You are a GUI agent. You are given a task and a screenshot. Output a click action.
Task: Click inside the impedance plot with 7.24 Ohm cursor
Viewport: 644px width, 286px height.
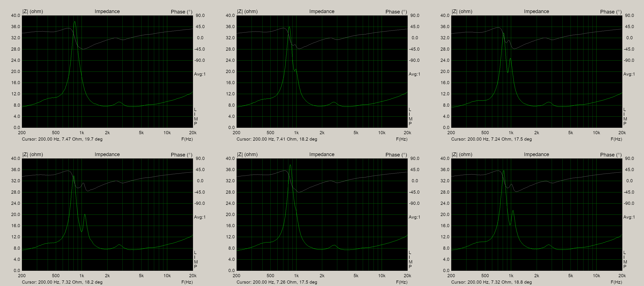pyautogui.click(x=537, y=71)
